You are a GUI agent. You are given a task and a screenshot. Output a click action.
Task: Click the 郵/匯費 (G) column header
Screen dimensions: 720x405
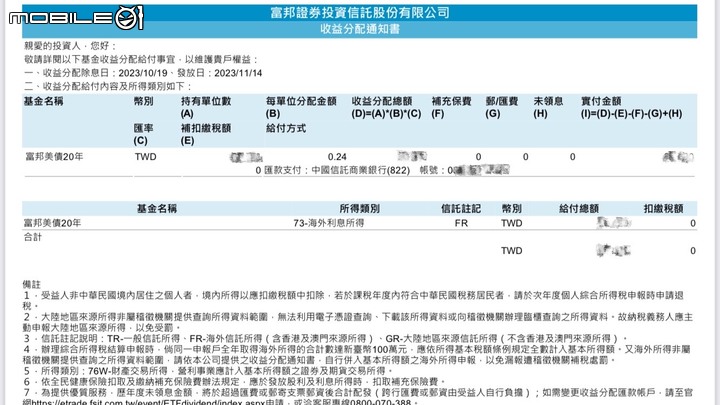pyautogui.click(x=501, y=107)
